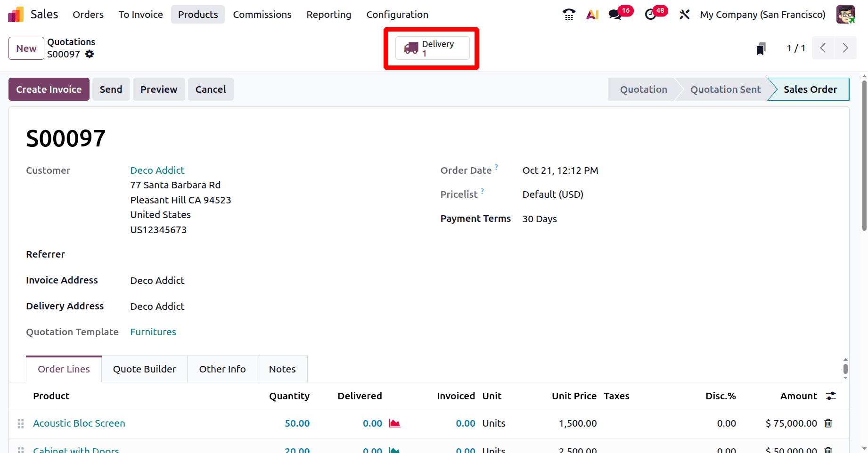Open forecast chart for Acoustic Bloc Screen

click(x=394, y=423)
